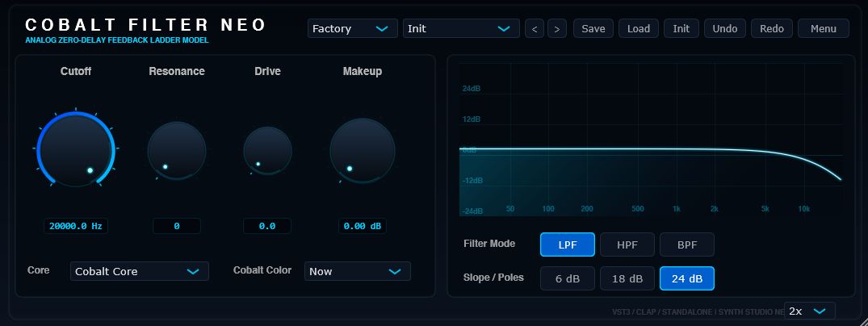Screen dimensions: 868x326
Task: Click the Drive label text
Action: pyautogui.click(x=267, y=71)
